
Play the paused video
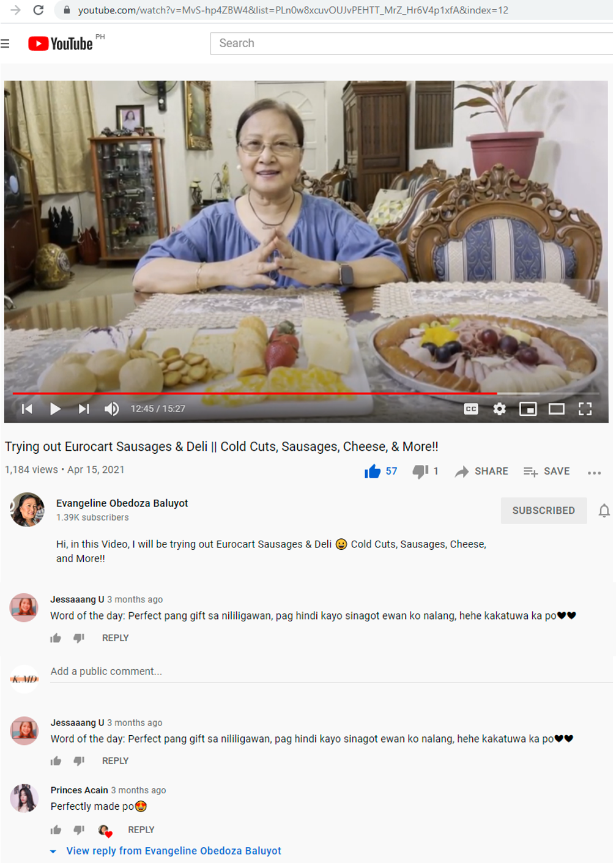[55, 409]
